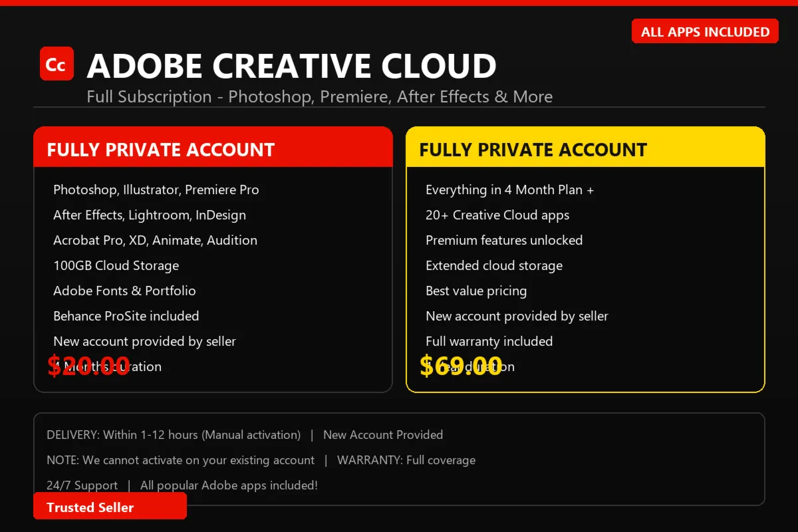Click the 24/7 Support text
Image resolution: width=798 pixels, height=532 pixels.
[x=82, y=485]
